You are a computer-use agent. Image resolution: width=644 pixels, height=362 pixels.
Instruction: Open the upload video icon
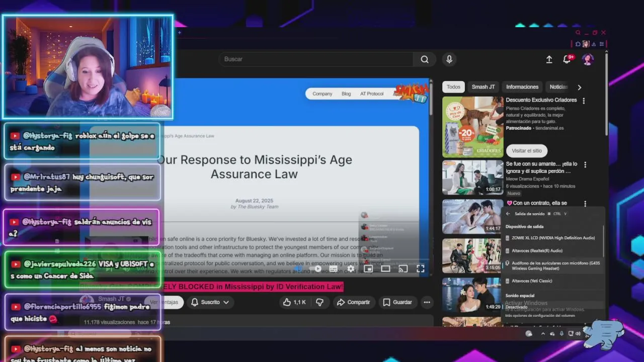(x=549, y=59)
